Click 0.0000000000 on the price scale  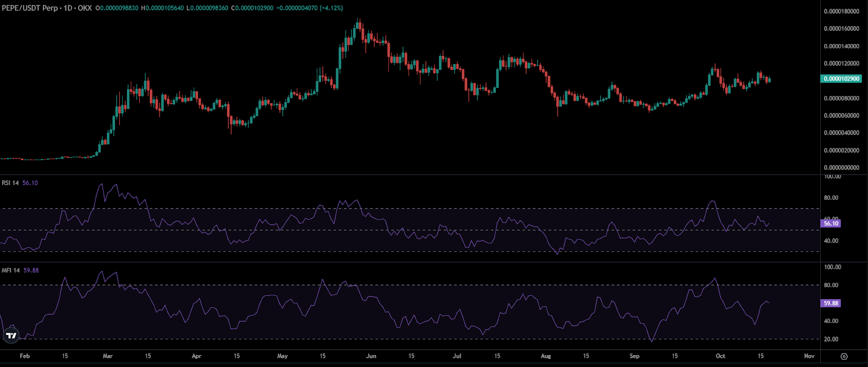(841, 168)
